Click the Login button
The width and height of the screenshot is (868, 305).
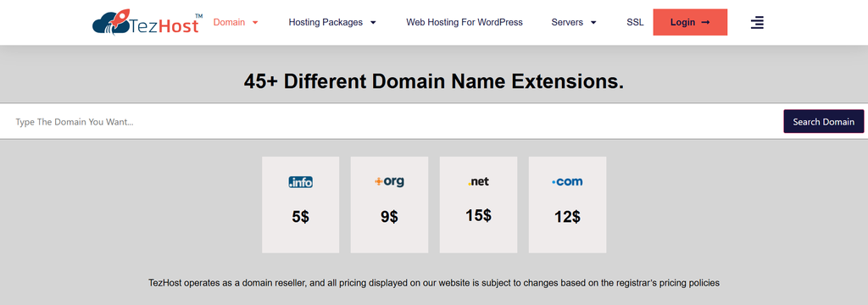(690, 22)
